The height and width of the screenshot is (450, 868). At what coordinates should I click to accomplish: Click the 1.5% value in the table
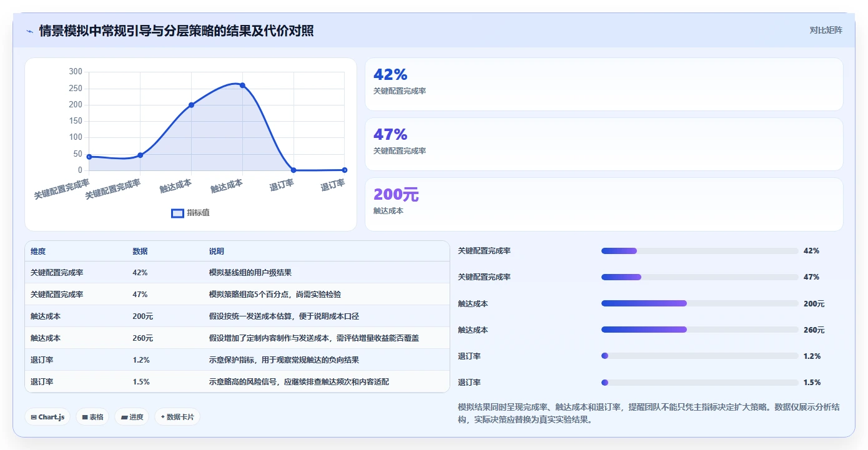tap(141, 382)
